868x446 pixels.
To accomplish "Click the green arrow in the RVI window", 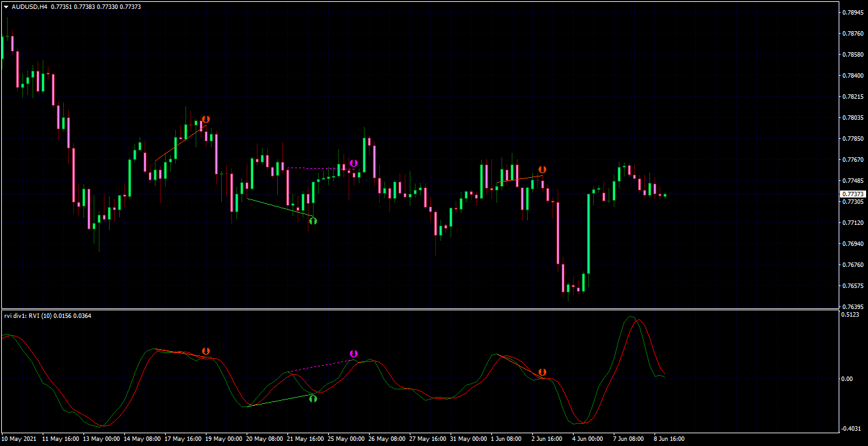I will tap(313, 398).
